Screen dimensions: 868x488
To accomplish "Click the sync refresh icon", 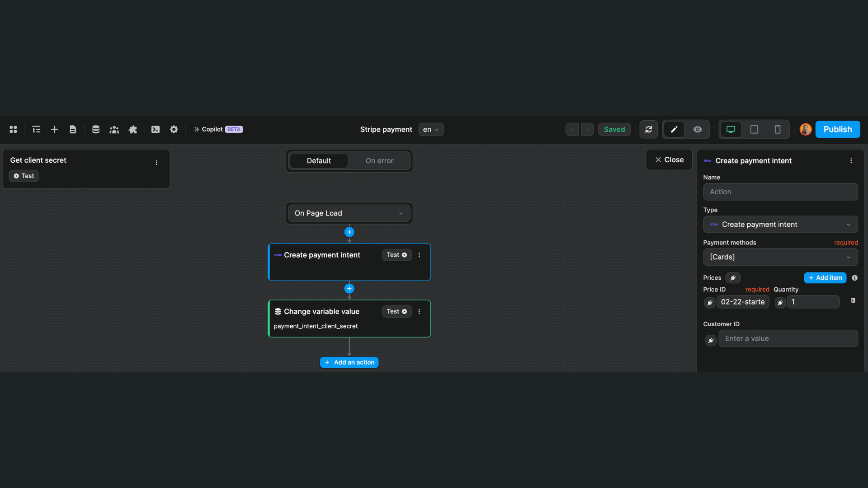I will (x=648, y=130).
